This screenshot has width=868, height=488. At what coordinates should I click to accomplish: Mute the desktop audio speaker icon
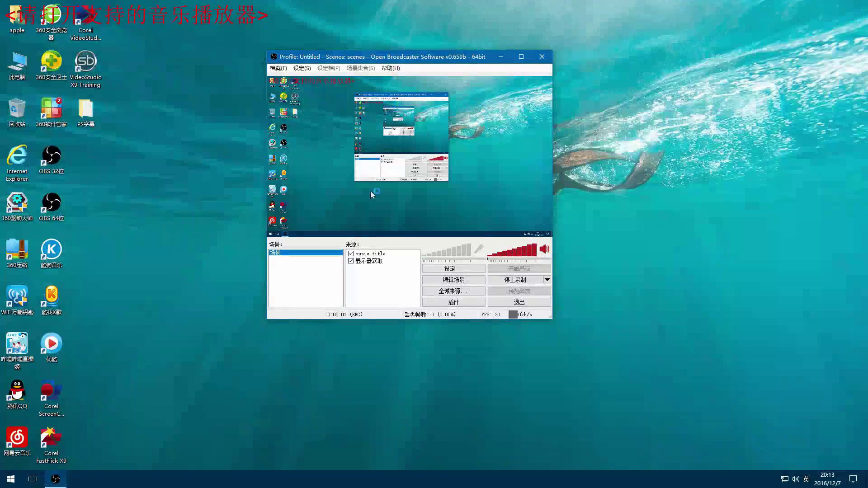pos(544,249)
